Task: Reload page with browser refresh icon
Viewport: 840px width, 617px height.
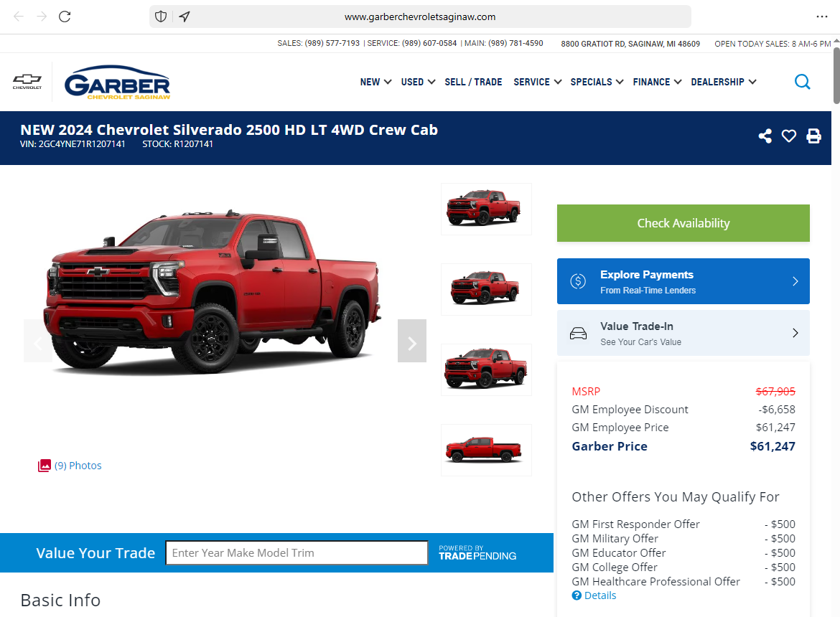Action: tap(65, 17)
